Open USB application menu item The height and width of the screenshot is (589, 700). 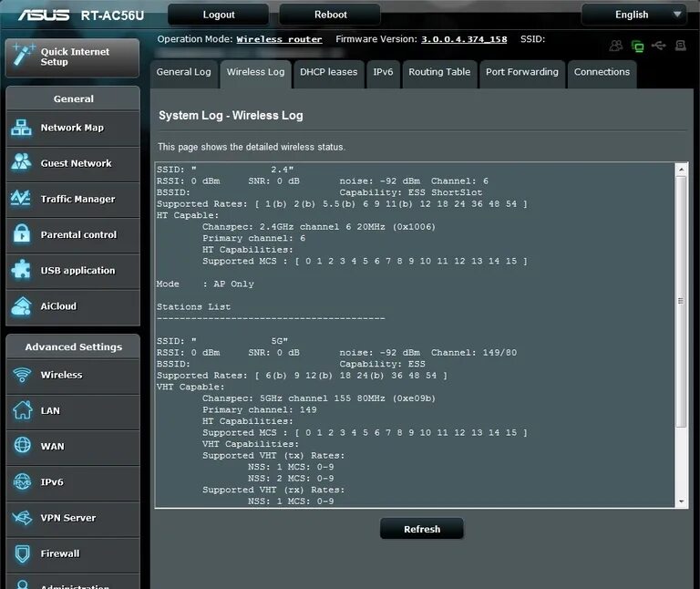[73, 272]
